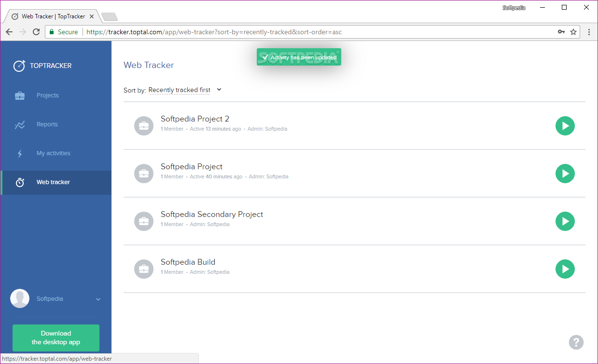
Task: Click the Softpedia username in the sidebar
Action: (x=50, y=299)
